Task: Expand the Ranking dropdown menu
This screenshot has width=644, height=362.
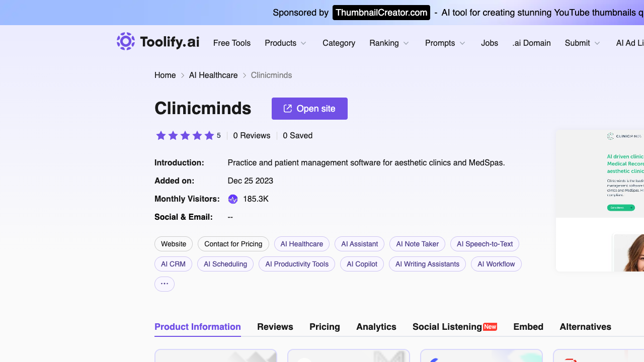Action: [389, 43]
